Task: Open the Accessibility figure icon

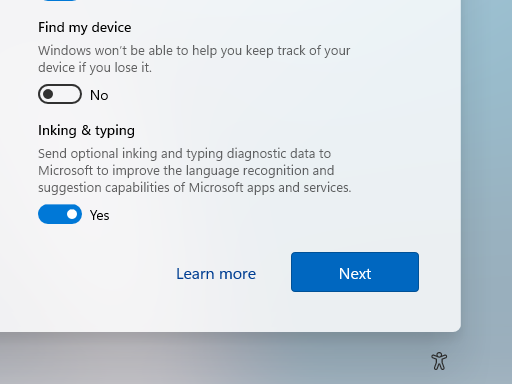Action: coord(439,361)
